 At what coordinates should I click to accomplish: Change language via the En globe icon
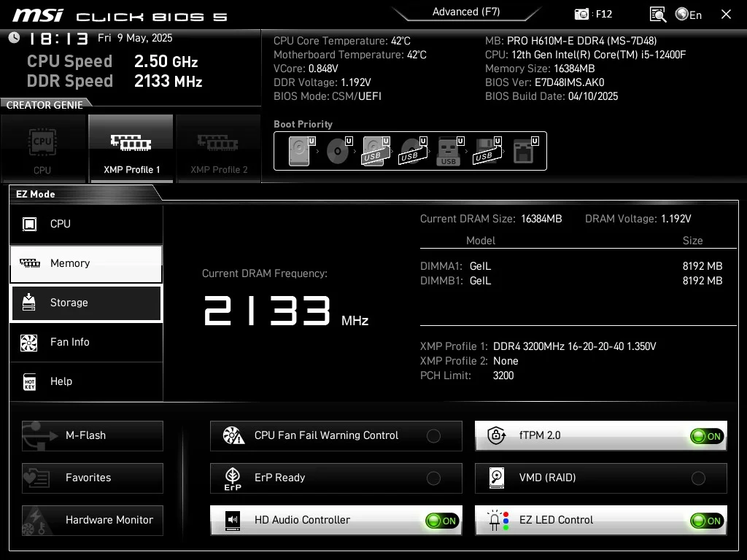tap(689, 15)
